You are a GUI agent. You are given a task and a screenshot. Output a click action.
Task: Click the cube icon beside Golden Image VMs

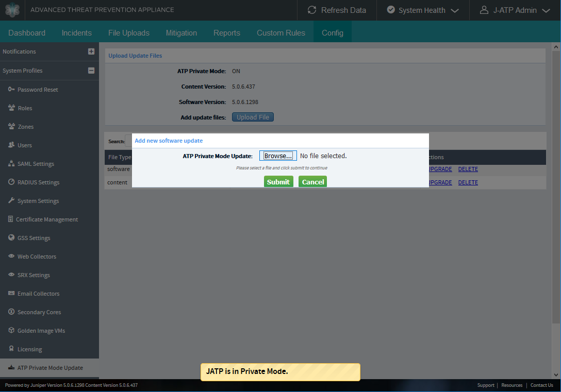(x=11, y=330)
